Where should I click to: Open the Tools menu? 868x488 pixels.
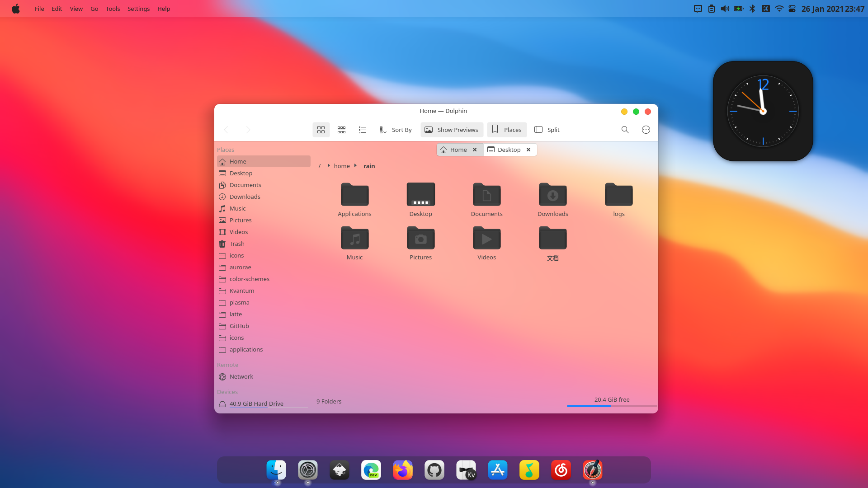[113, 9]
